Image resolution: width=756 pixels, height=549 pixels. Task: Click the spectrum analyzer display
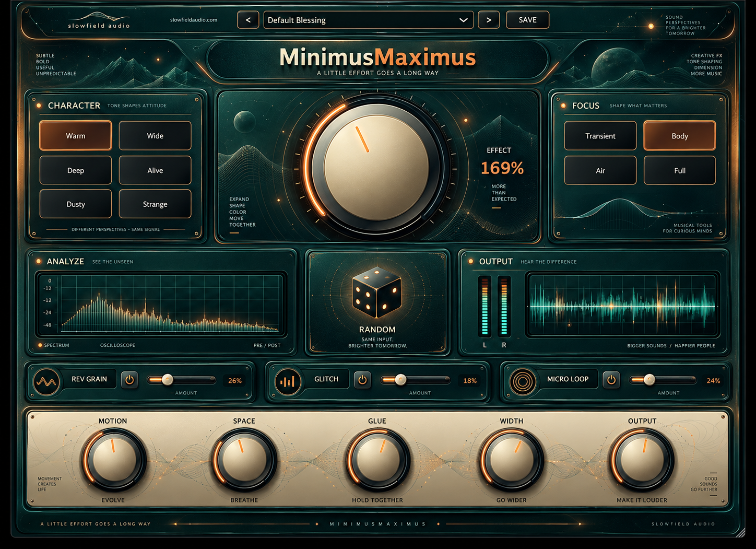click(x=161, y=305)
